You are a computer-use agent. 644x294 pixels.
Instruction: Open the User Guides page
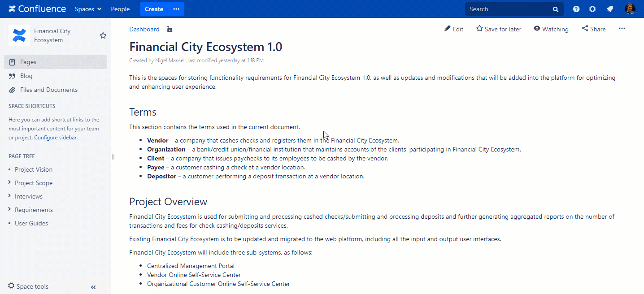31,223
